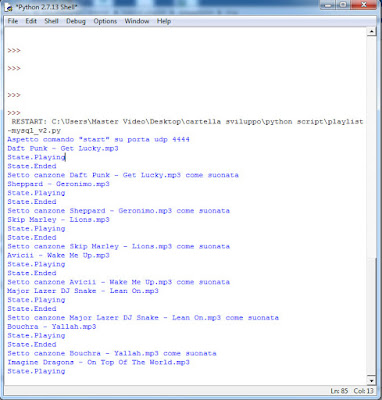Image resolution: width=382 pixels, height=400 pixels.
Task: Click the 'Ln: 85' status bar entry
Action: (x=339, y=391)
